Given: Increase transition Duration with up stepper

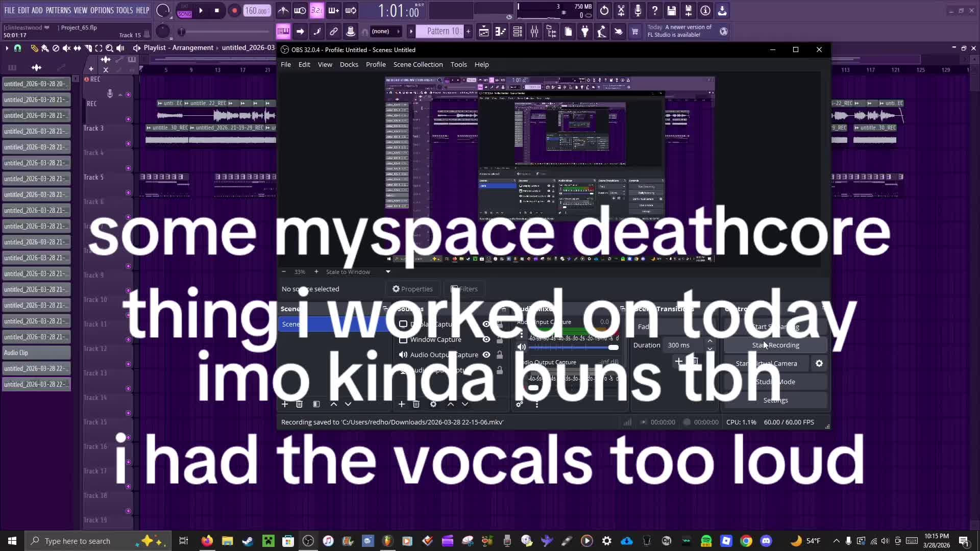Looking at the screenshot, I should tap(709, 341).
